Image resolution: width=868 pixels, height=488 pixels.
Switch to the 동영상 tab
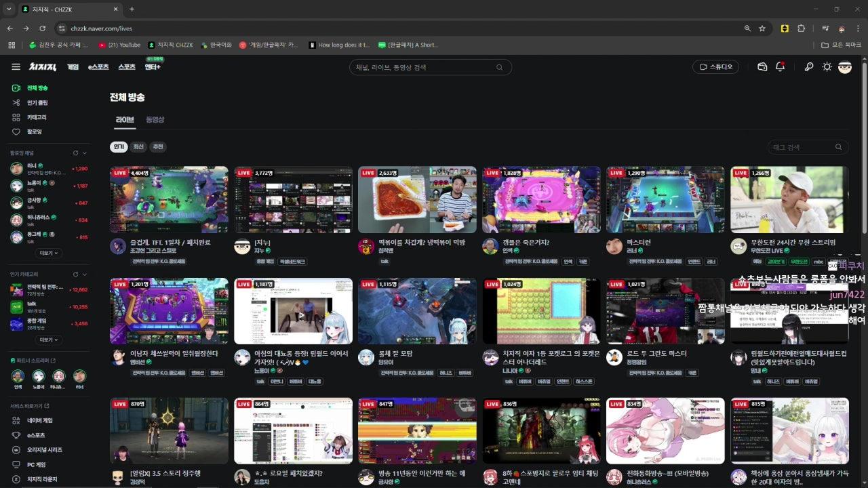pos(155,119)
